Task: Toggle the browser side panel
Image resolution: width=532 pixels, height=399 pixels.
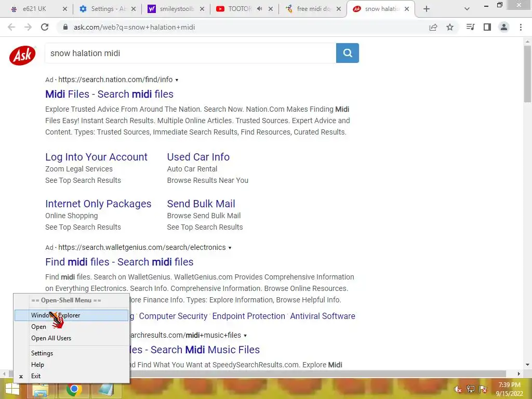Action: coord(487,27)
